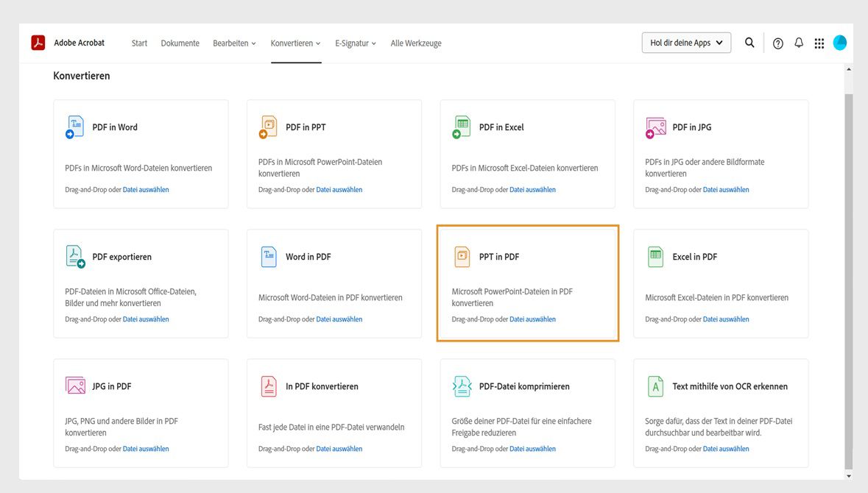Open the help question mark icon

pyautogui.click(x=778, y=43)
